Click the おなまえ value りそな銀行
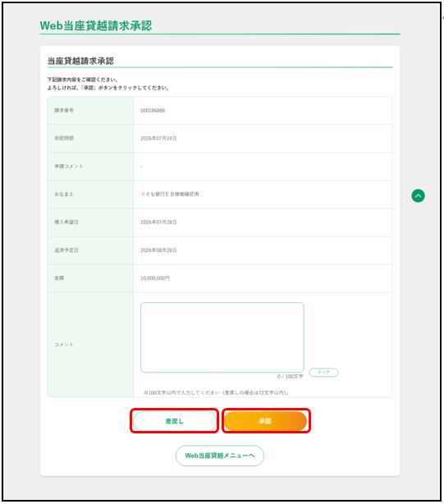Screen dimensions: 444x504 170,195
